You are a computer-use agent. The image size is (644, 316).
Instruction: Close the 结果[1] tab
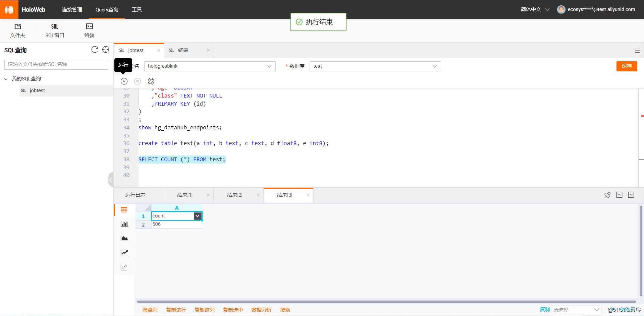coord(208,195)
